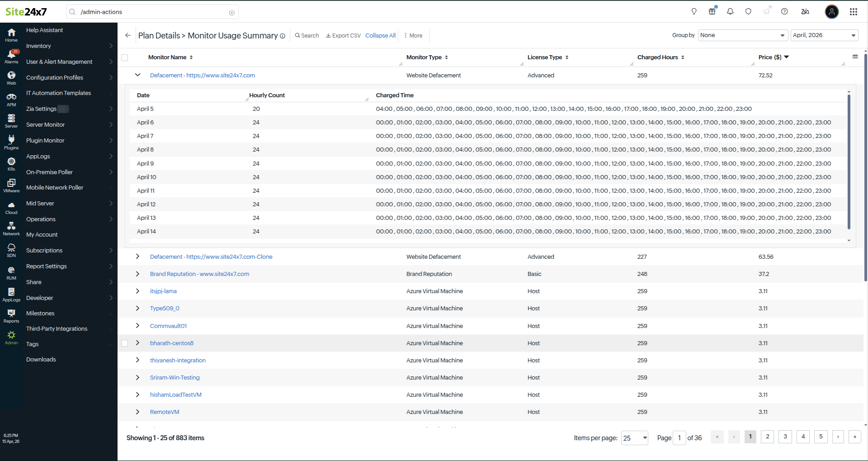Open the Web monitors icon

tap(11, 78)
